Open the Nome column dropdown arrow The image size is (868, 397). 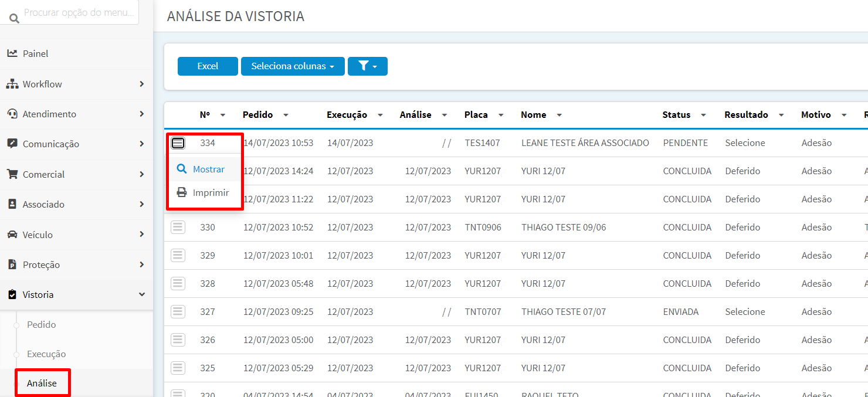point(560,116)
